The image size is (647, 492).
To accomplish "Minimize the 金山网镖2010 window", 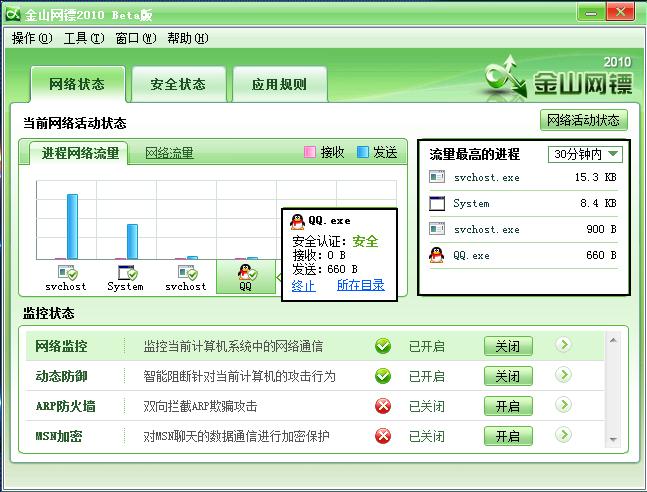I will click(x=591, y=13).
